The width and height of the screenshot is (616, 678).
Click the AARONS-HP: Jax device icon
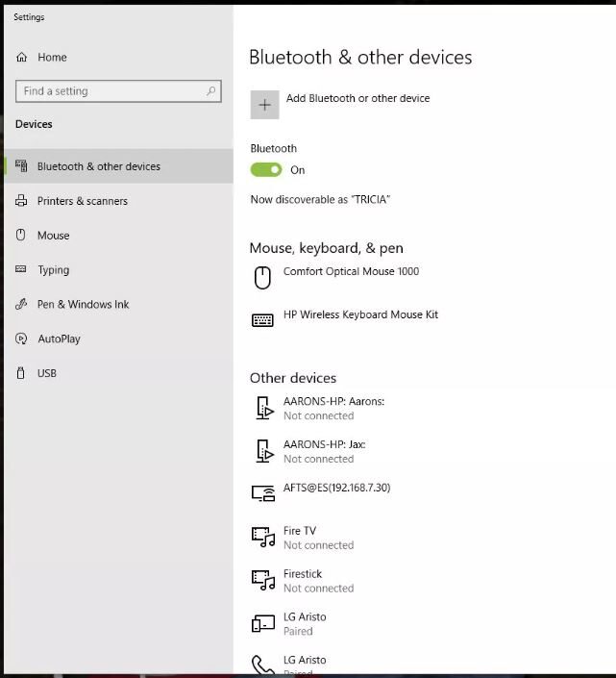click(x=262, y=451)
